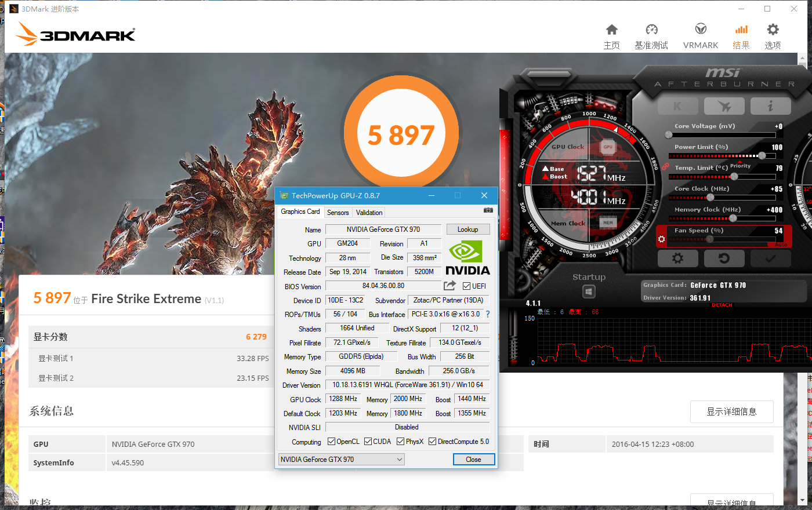Open Afterburner information i button
Screen dimensions: 812x510
(770, 106)
